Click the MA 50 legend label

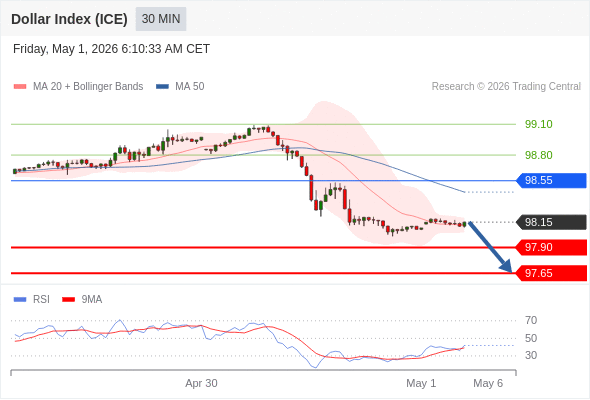coord(190,87)
